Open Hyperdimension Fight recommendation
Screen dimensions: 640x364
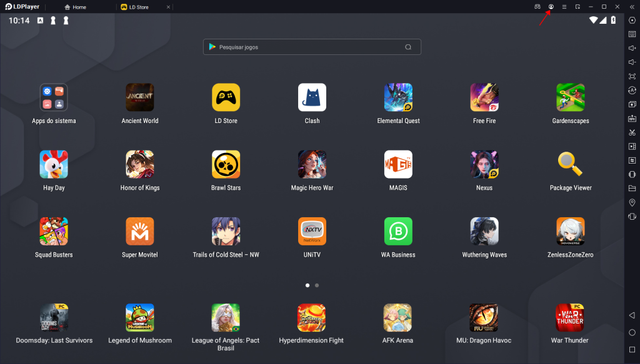pos(311,318)
